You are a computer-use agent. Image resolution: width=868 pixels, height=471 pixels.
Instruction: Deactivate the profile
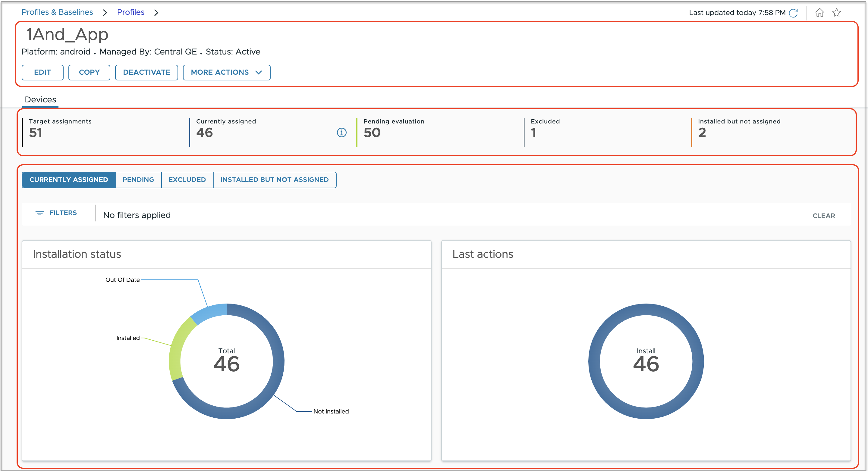(x=146, y=72)
